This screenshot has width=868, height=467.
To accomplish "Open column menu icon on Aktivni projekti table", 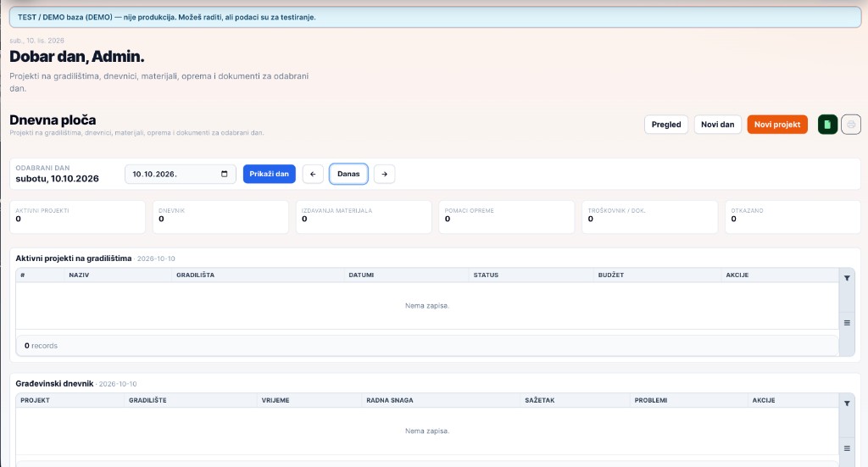I will pyautogui.click(x=847, y=323).
